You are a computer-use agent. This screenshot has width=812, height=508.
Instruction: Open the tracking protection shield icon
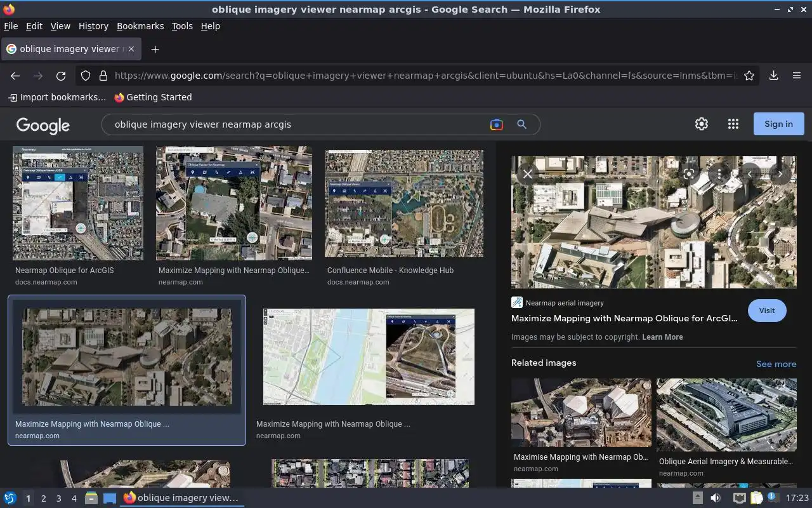point(86,76)
